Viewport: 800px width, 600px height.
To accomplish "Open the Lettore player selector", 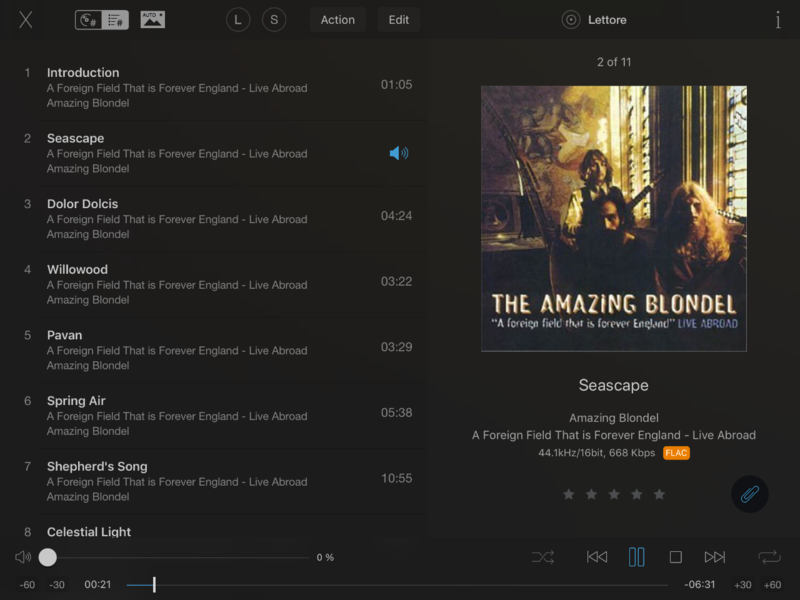I will click(x=595, y=20).
